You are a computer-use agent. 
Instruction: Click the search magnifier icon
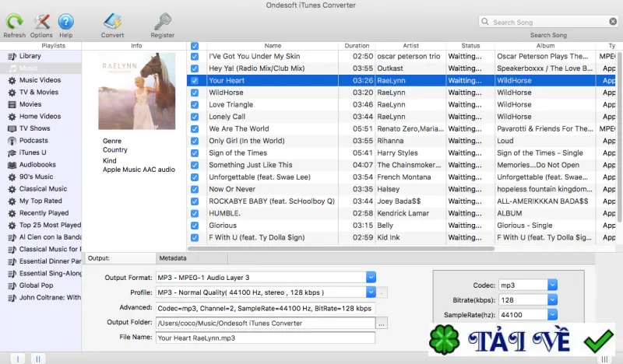[484, 22]
